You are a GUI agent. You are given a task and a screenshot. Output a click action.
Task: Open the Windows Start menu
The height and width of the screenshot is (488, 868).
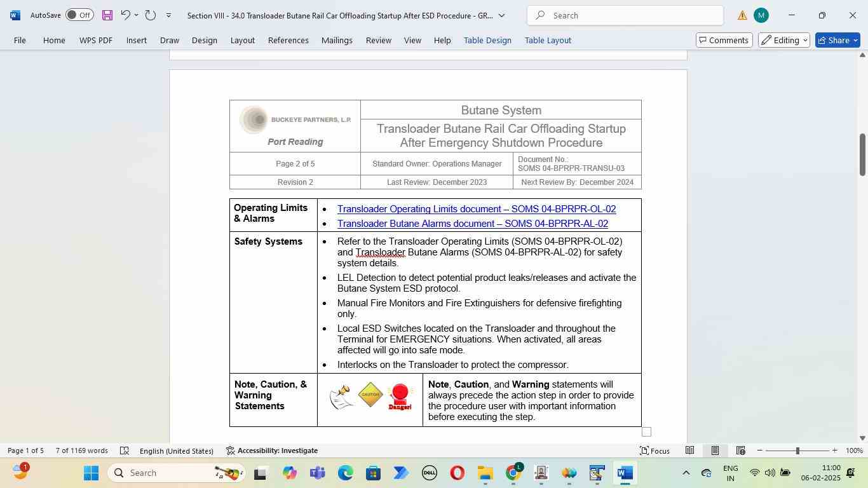coord(91,473)
